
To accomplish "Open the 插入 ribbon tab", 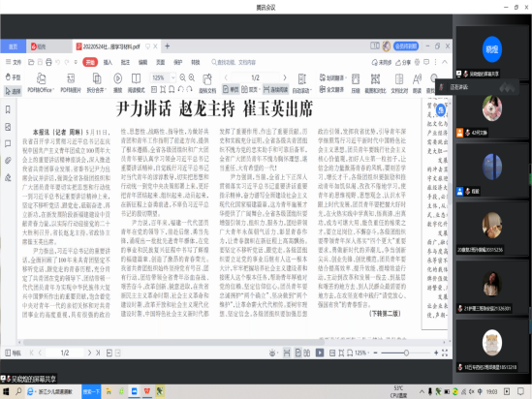I will tap(108, 62).
